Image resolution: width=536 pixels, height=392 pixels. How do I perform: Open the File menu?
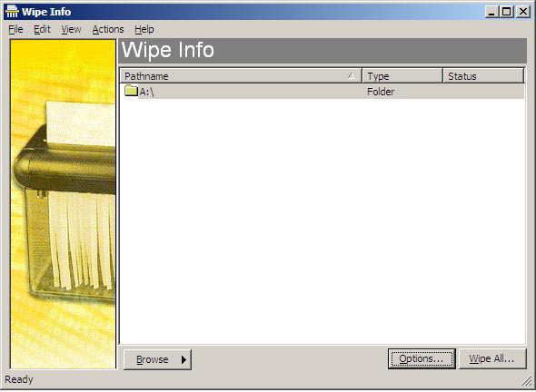click(x=15, y=29)
